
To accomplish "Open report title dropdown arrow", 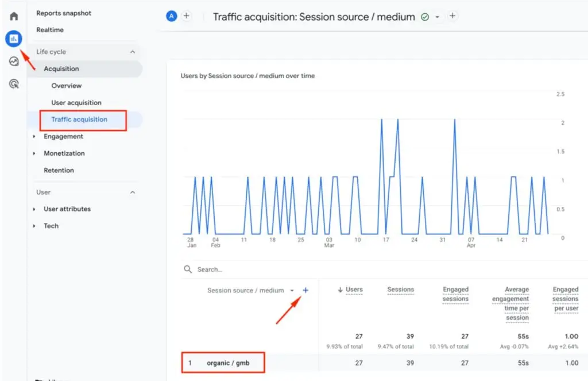I will (x=437, y=17).
